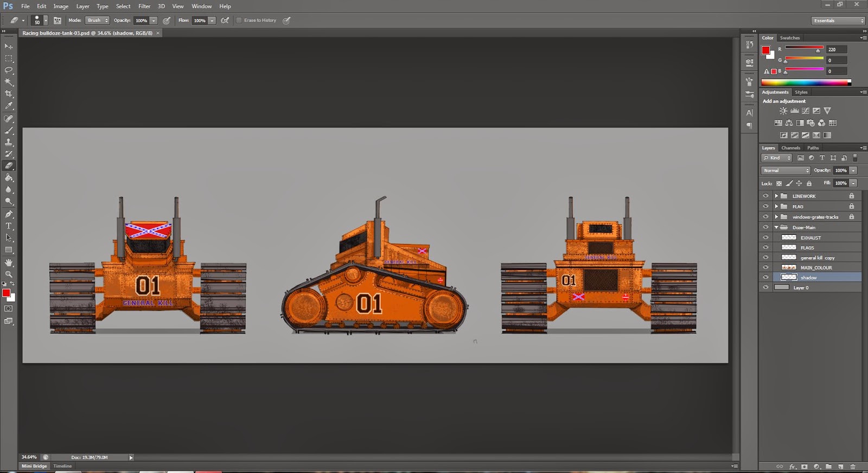The height and width of the screenshot is (473, 868).
Task: Select the Eyedropper tool
Action: tap(9, 106)
